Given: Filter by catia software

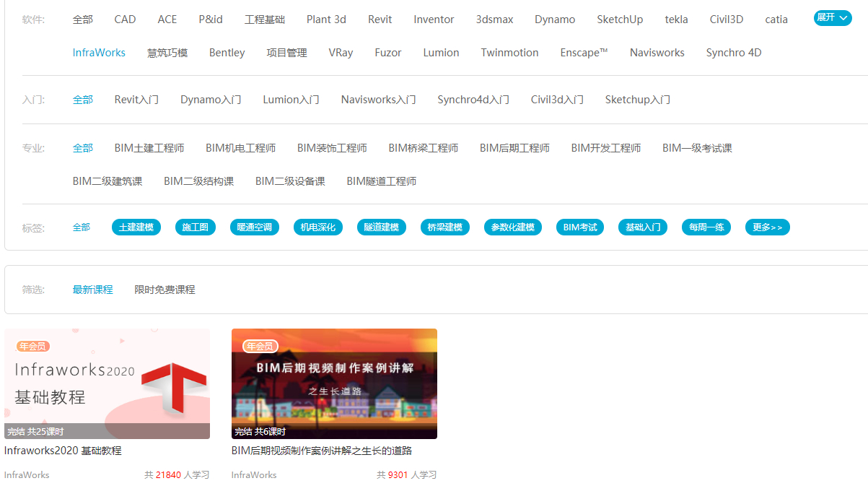Looking at the screenshot, I should [x=776, y=19].
